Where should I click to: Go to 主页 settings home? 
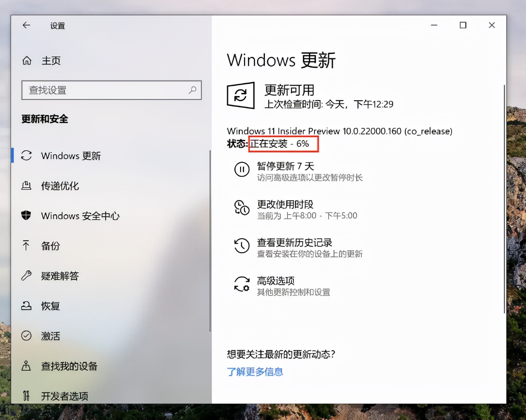click(x=51, y=61)
